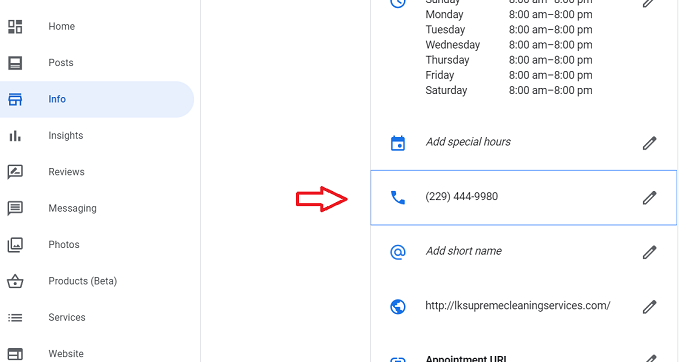Select the Info menu item
Viewport: 680px width, 362px height.
(x=97, y=99)
